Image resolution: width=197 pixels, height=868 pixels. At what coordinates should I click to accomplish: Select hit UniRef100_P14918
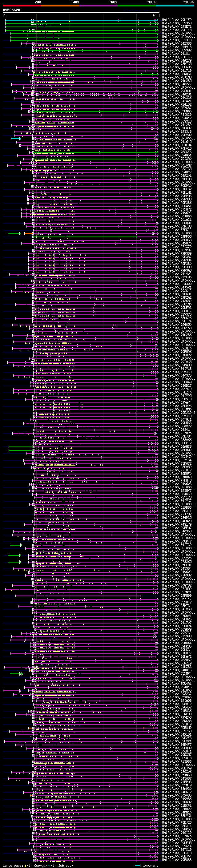click(x=177, y=47)
